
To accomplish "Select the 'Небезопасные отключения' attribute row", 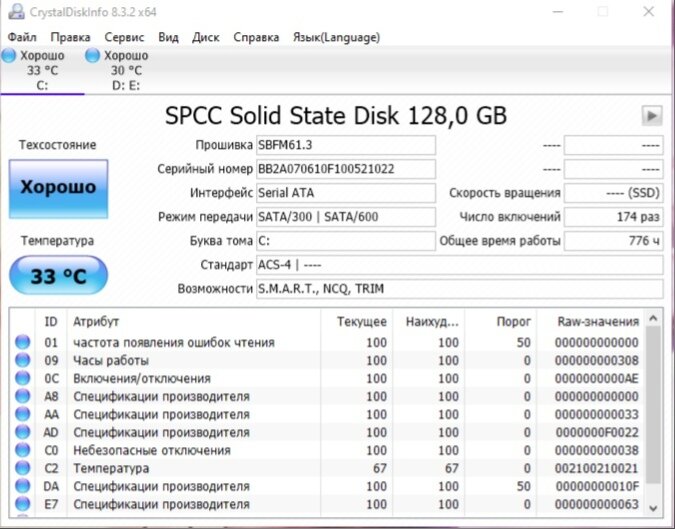I will coord(327,450).
